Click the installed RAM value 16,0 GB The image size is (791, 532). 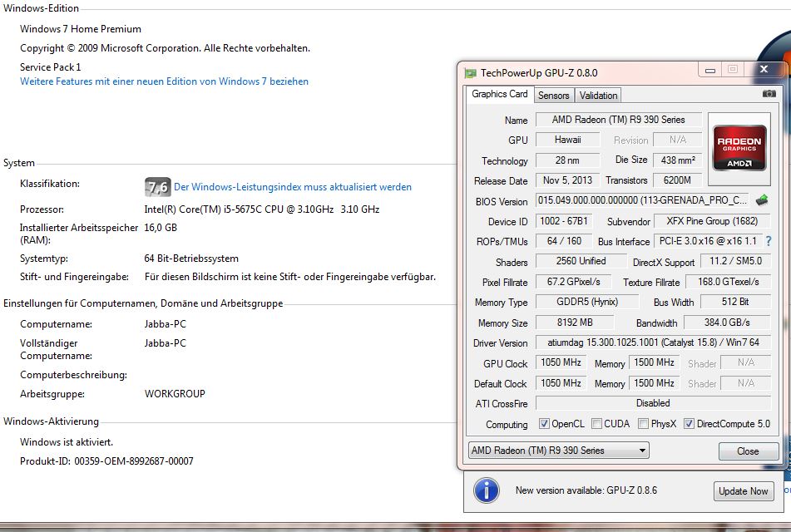click(x=161, y=228)
